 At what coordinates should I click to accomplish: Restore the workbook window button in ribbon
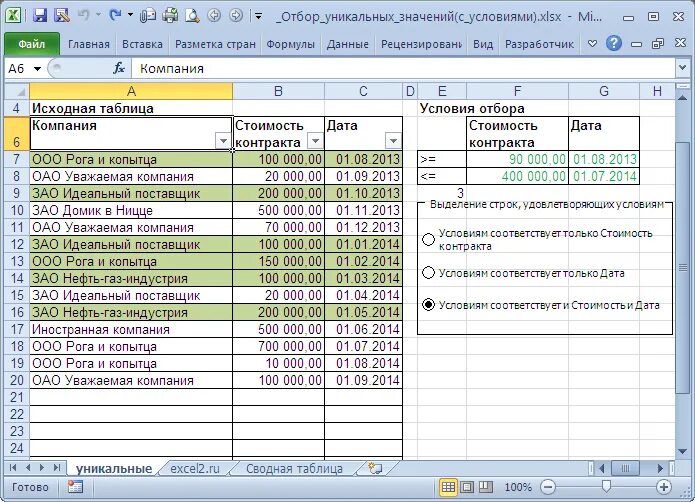(x=658, y=43)
